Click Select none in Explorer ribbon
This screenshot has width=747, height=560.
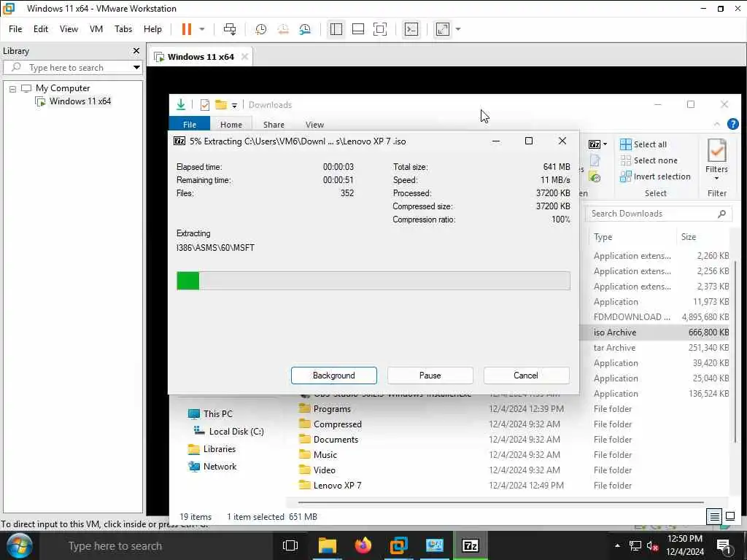pos(649,160)
